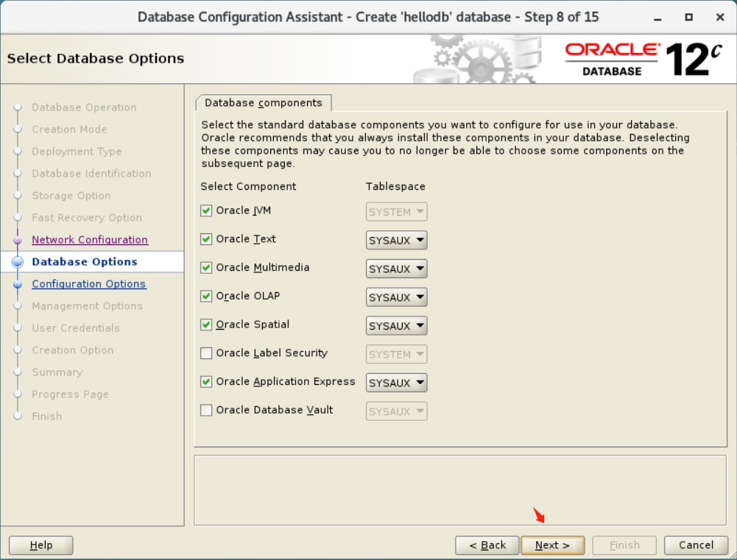The width and height of the screenshot is (737, 560).
Task: Click the Database Options step bullet icon
Action: click(x=18, y=262)
